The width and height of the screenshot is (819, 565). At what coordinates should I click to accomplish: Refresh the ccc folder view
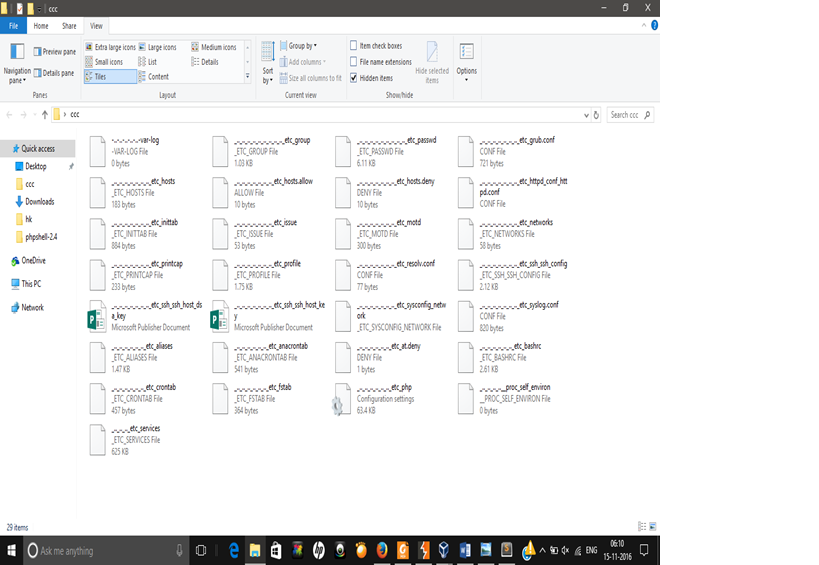596,115
